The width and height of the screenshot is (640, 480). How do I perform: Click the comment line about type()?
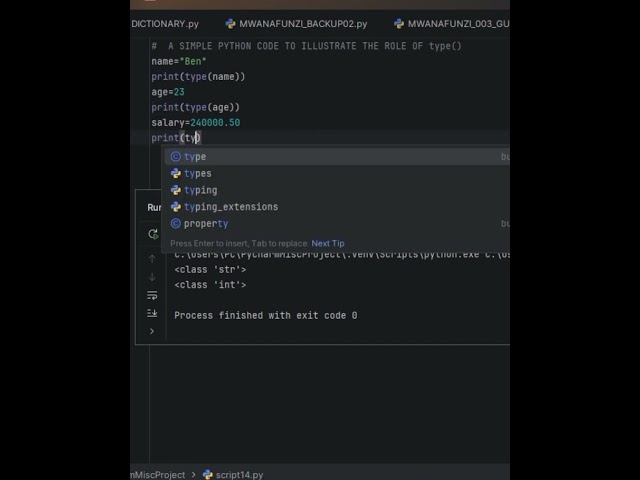click(306, 46)
